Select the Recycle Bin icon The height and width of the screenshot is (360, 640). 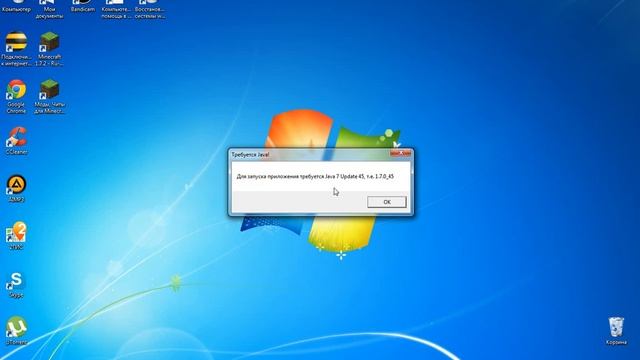[x=616, y=331]
